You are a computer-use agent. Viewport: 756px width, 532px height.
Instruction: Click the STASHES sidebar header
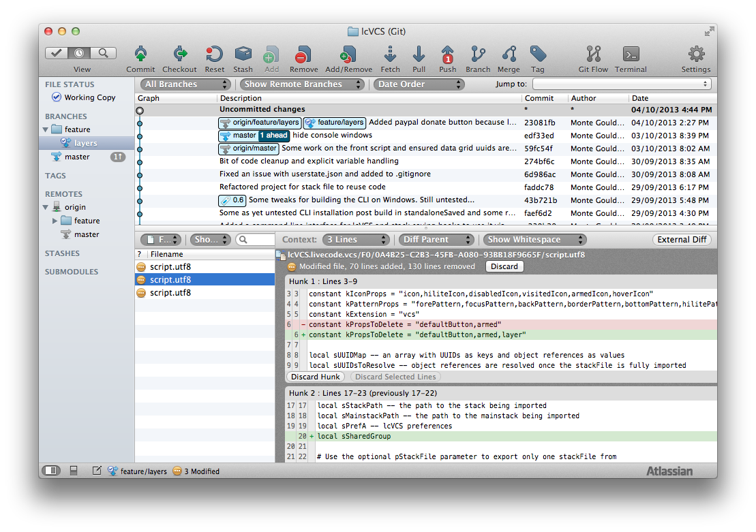(x=62, y=253)
